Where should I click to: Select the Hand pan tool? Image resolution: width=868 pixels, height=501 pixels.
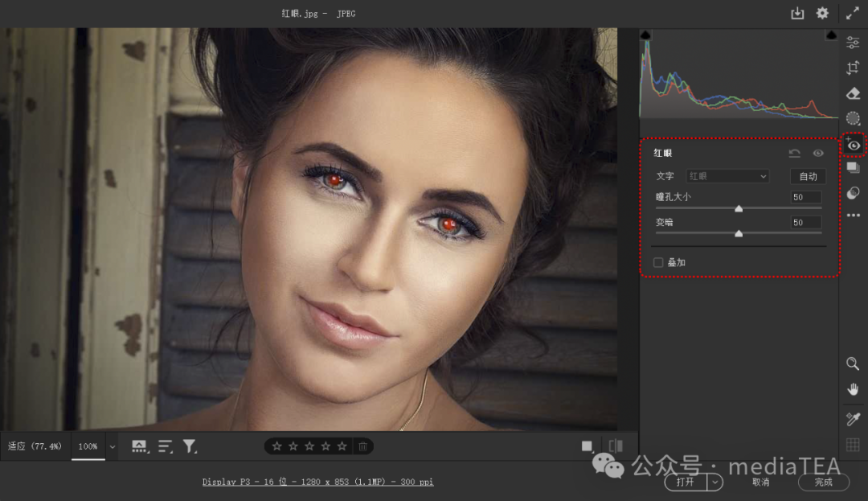(853, 390)
